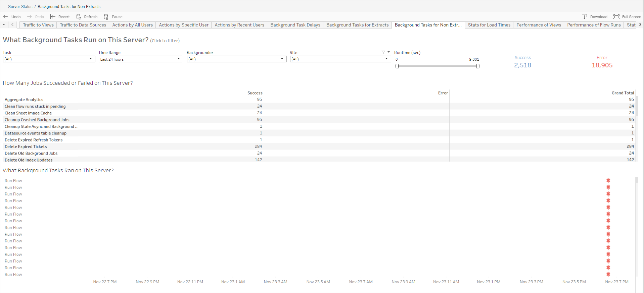The height and width of the screenshot is (293, 644).
Task: Switch to Performance of Views tab
Action: coord(539,25)
